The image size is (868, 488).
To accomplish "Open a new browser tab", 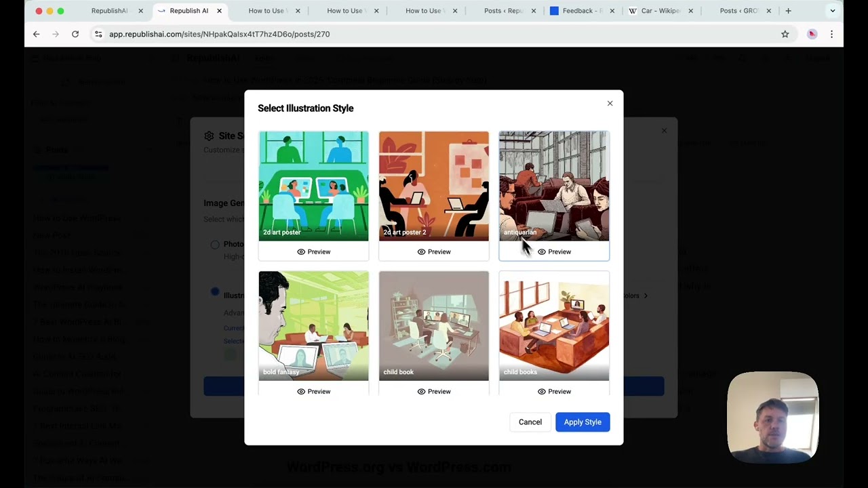I will [x=788, y=11].
